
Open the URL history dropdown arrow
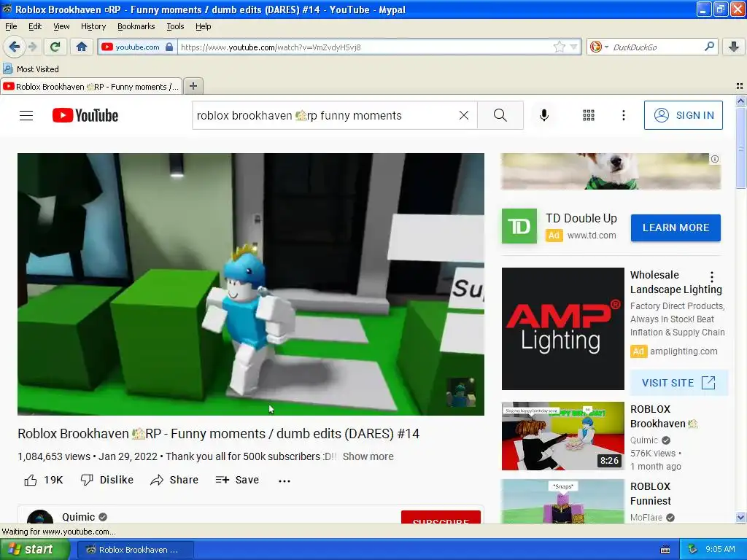pos(573,47)
